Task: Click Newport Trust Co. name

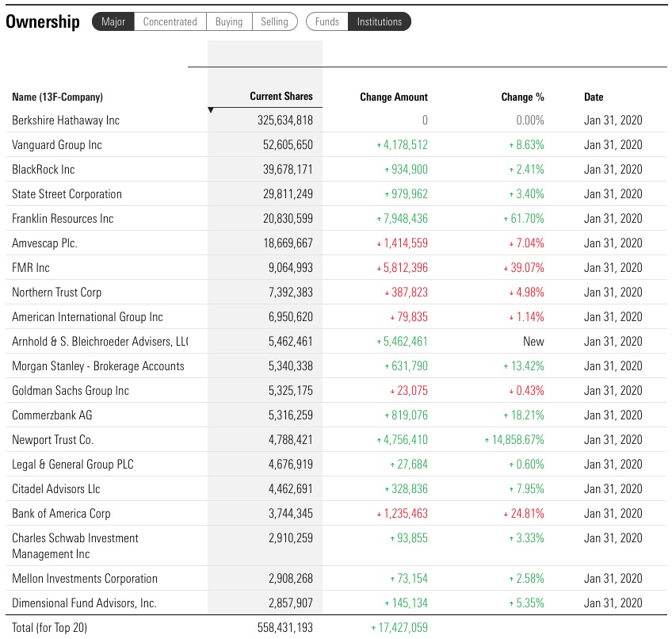Action: (52, 440)
